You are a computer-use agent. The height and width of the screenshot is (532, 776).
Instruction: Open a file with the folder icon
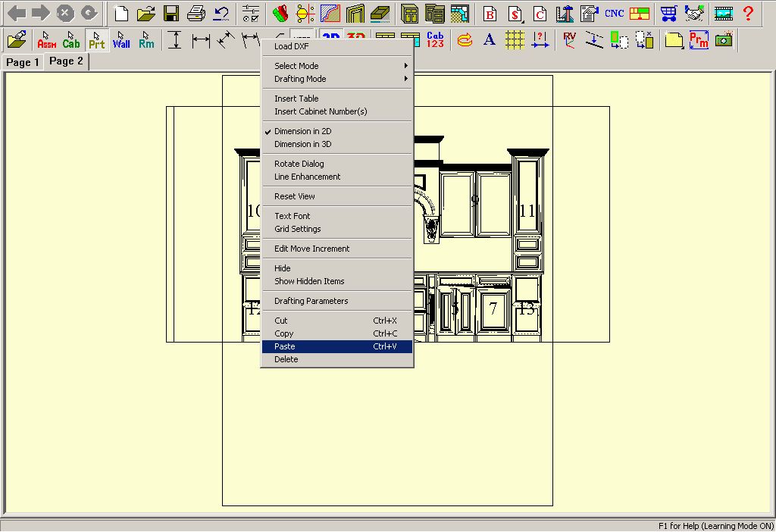pos(146,14)
